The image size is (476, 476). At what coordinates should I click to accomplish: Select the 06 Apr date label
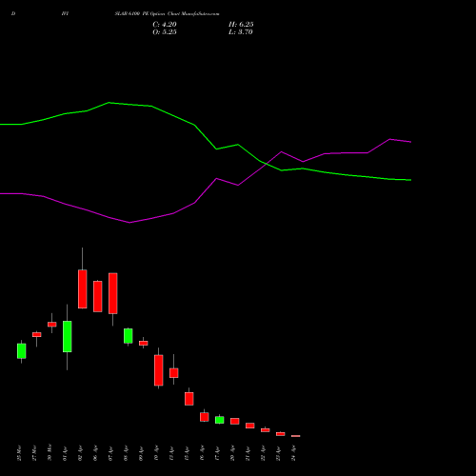coord(95,453)
